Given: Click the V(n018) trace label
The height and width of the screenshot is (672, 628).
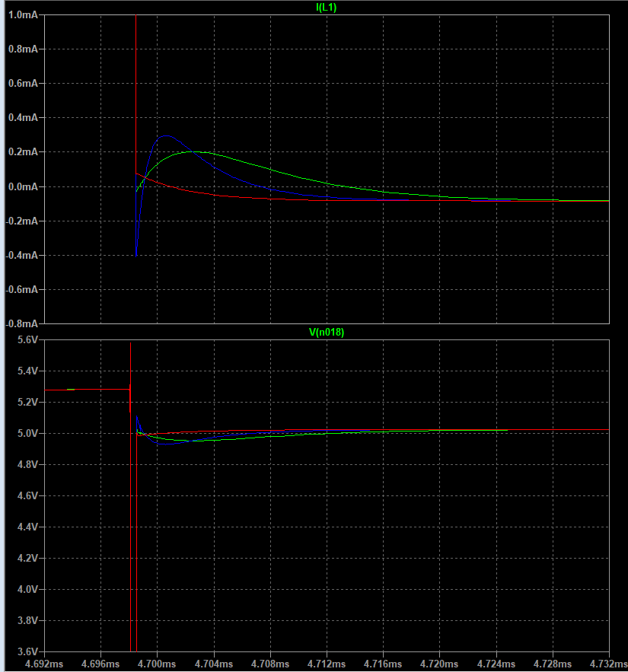Looking at the screenshot, I should point(327,332).
